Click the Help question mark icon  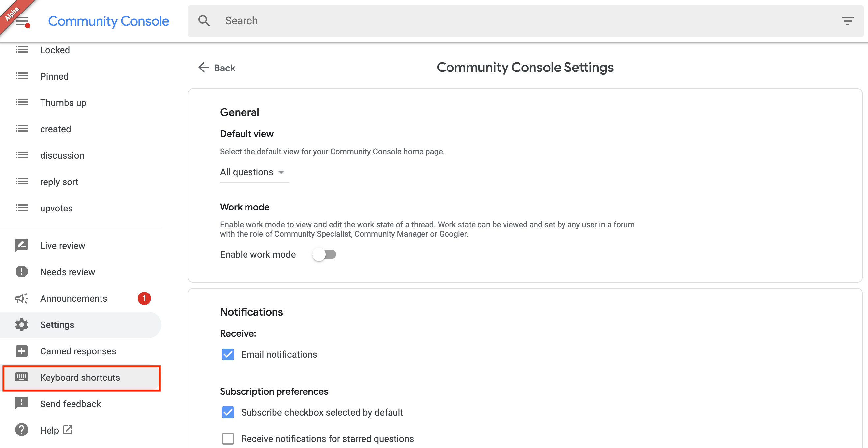[x=21, y=430]
